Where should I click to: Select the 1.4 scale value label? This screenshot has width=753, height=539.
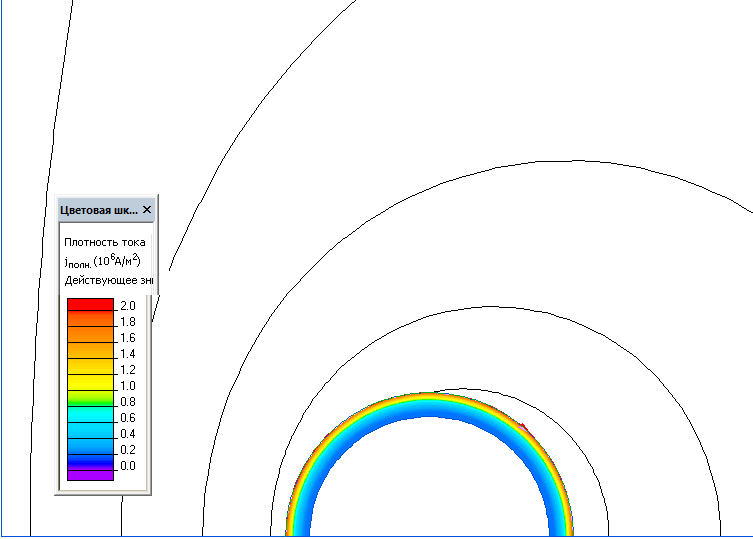pyautogui.click(x=127, y=354)
